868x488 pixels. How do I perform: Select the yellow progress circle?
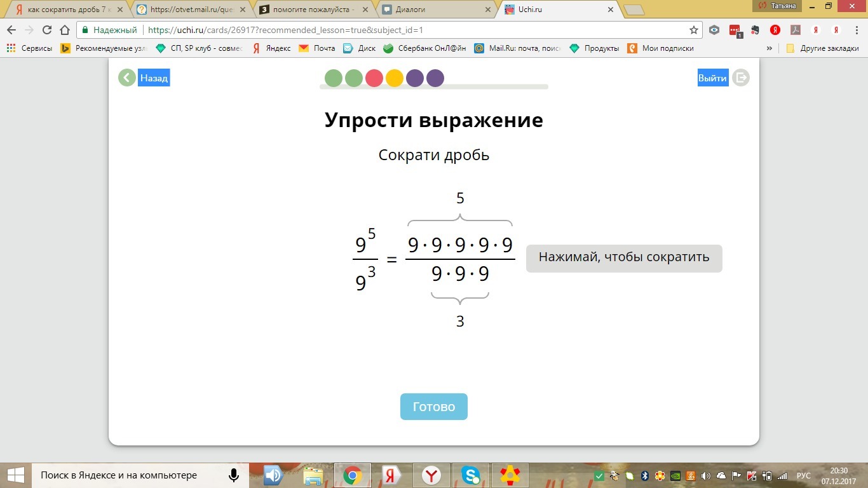click(395, 78)
